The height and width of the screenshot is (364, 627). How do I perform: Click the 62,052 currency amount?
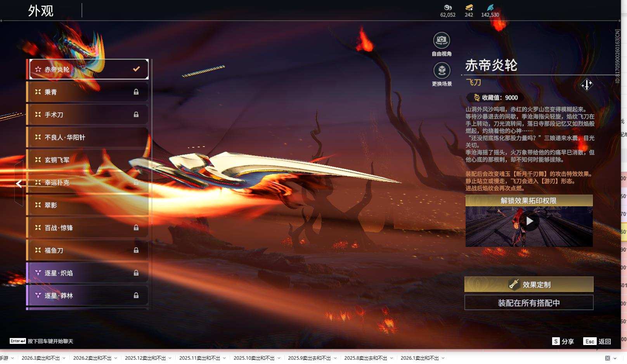coord(448,15)
